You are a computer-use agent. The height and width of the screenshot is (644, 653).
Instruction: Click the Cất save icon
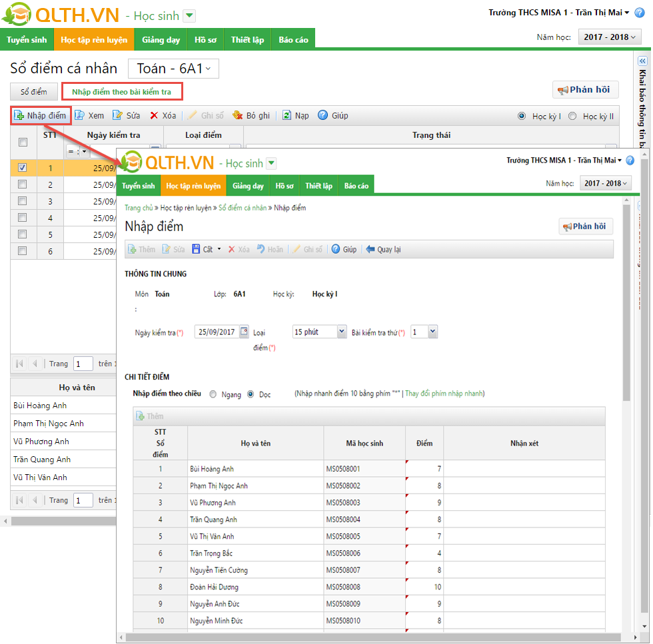click(196, 249)
